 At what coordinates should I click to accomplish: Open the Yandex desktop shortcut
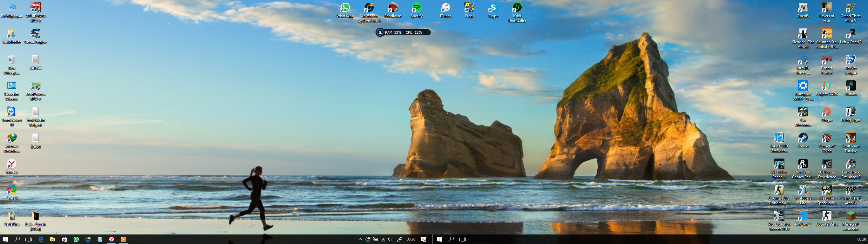[x=12, y=166]
